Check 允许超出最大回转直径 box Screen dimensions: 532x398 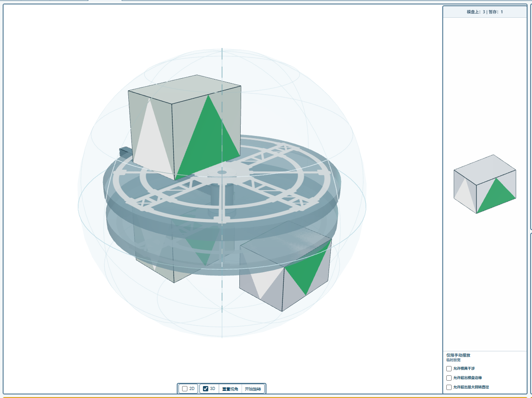[x=449, y=387]
